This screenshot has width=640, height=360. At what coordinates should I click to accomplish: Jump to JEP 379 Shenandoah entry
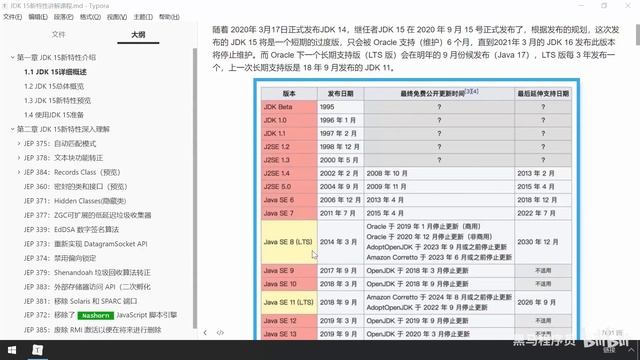point(87,272)
